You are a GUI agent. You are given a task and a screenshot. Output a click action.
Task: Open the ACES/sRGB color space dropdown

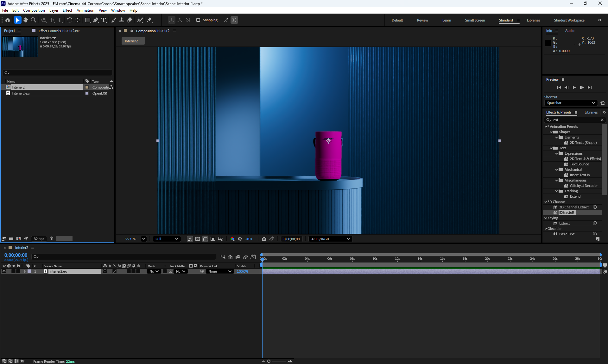[330, 239]
